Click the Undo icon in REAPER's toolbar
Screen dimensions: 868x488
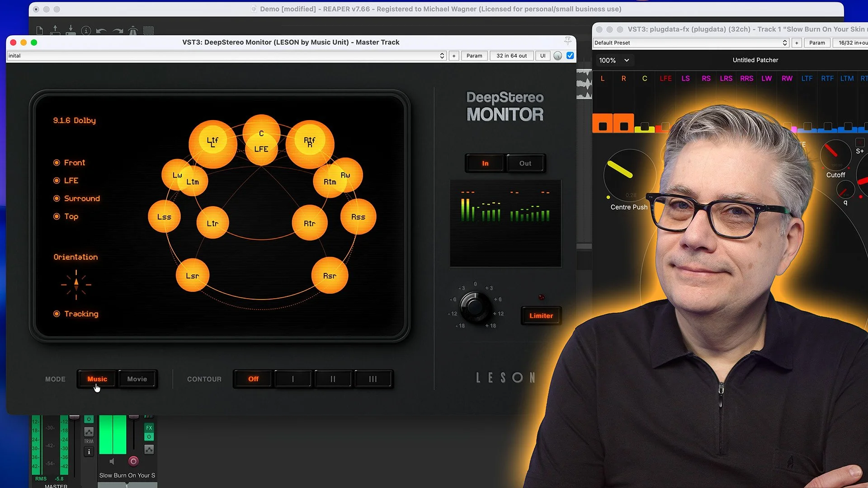102,31
